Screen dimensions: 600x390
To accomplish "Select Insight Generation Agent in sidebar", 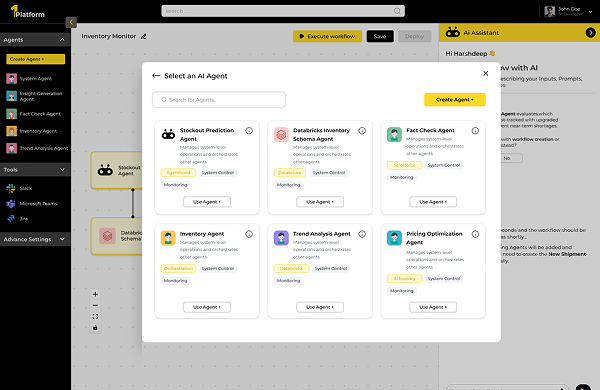I will coord(34,96).
